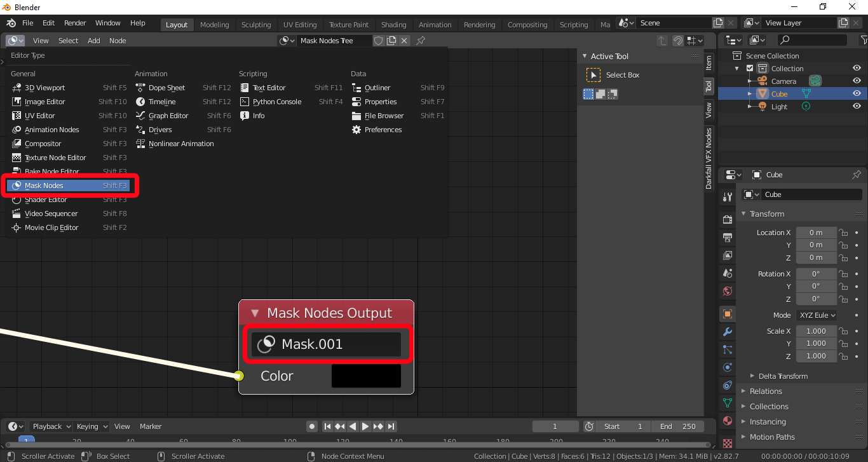Toggle fake user shield for node tree
868x462 pixels.
(378, 41)
